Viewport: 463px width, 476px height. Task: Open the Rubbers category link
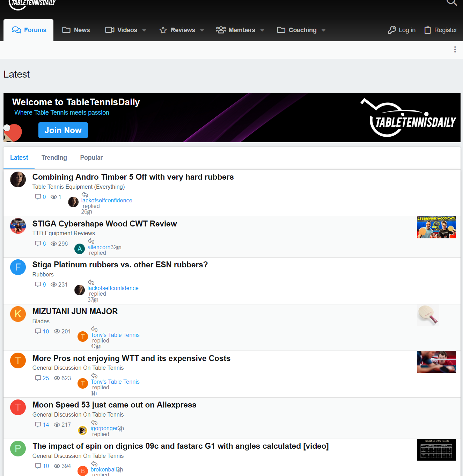tap(43, 275)
